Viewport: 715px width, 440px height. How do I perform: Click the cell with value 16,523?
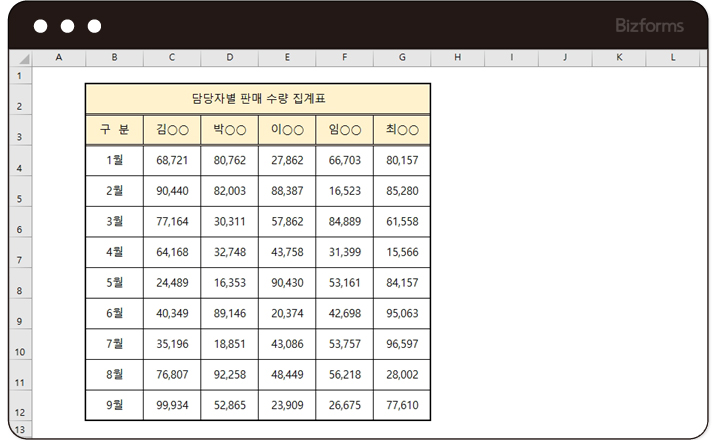point(344,191)
